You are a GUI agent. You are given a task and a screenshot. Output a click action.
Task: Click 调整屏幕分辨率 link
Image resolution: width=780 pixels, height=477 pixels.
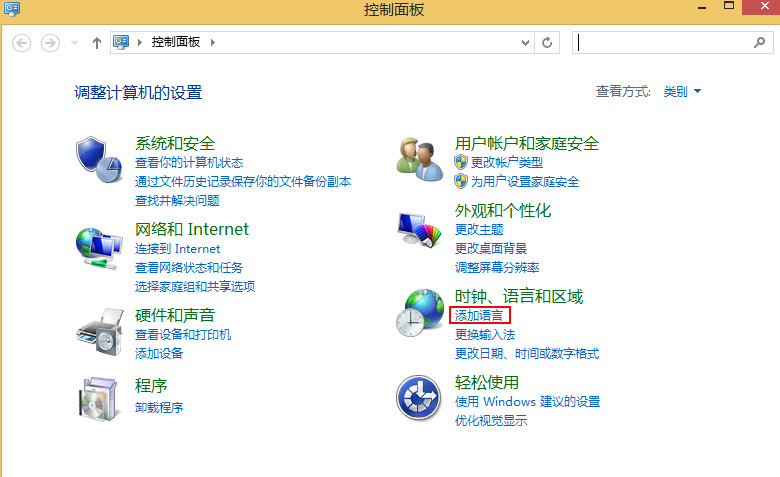497,268
